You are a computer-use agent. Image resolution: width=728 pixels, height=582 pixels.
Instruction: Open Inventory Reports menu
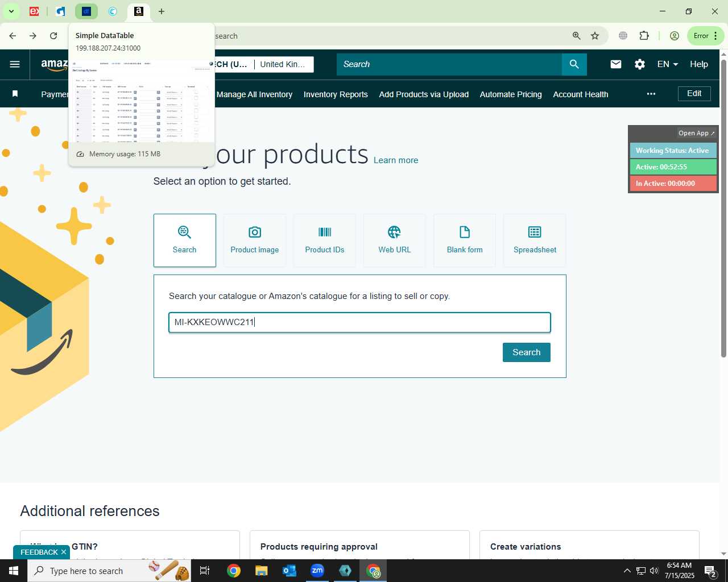click(336, 94)
